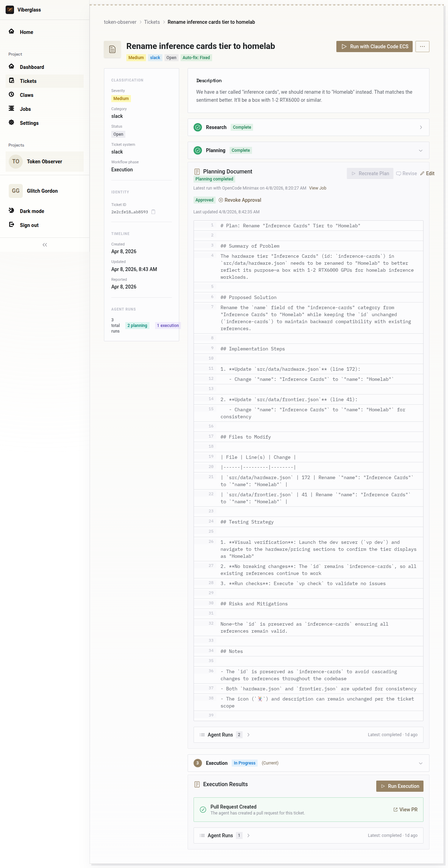Go to Dashboard in the sidebar
Viewport: 448px width, 868px height.
[x=31, y=67]
